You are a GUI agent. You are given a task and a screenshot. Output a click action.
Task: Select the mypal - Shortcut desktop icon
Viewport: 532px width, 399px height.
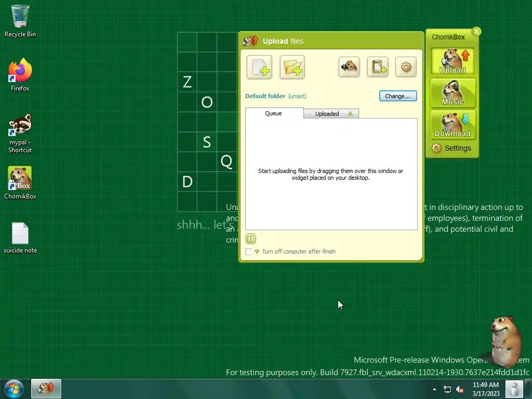click(20, 134)
